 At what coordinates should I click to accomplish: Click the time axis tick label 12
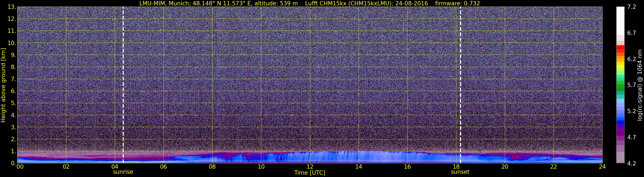310,167
